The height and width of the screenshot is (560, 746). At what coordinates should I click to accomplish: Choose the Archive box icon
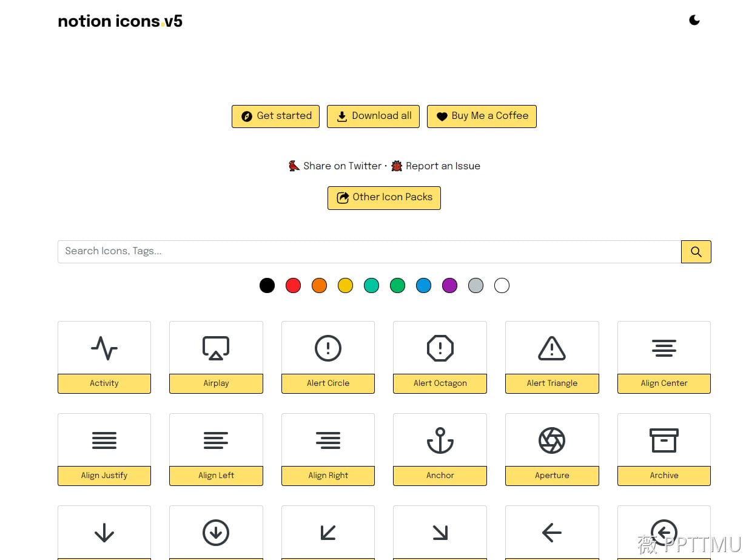(664, 440)
